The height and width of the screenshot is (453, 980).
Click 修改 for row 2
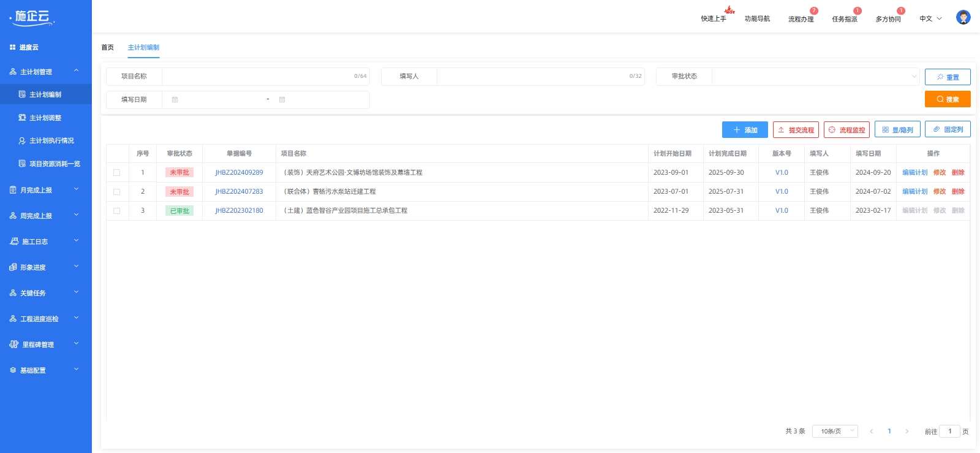(x=940, y=192)
